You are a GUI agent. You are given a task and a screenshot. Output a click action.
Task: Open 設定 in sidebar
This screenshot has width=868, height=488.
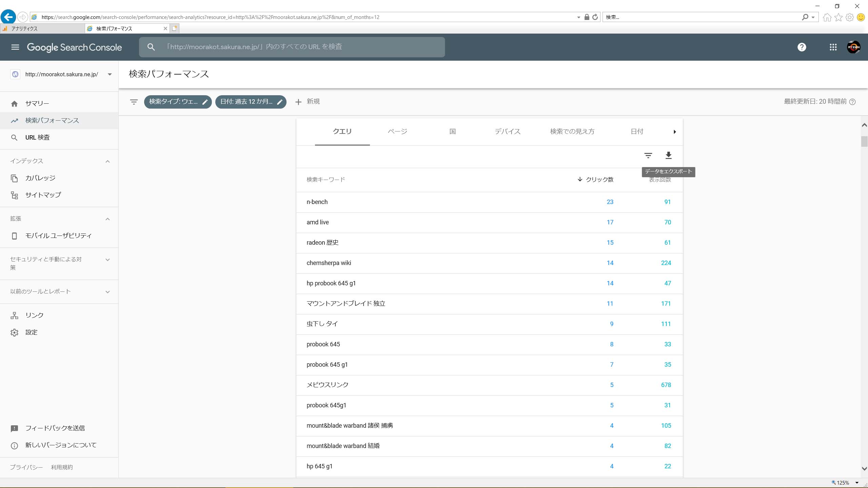point(59,332)
